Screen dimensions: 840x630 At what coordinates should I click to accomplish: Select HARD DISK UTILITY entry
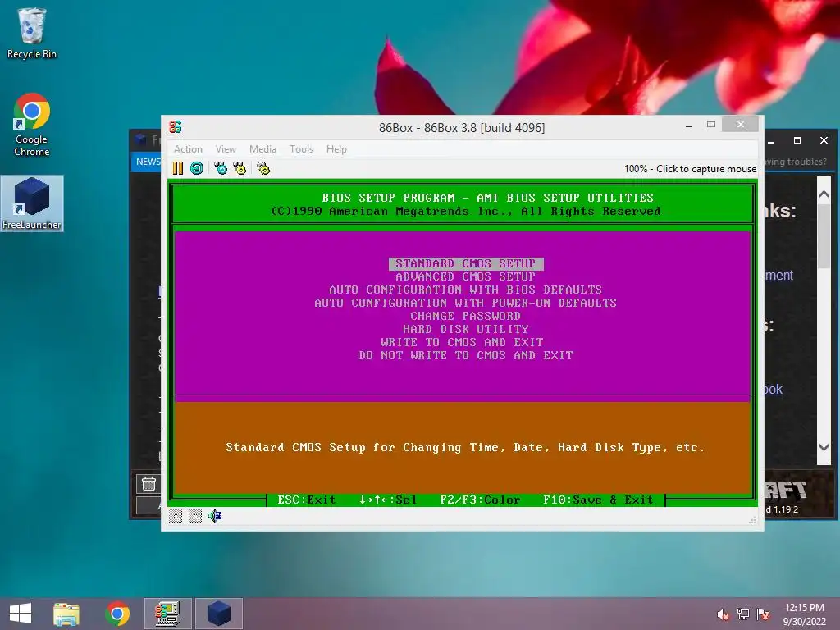[466, 329]
